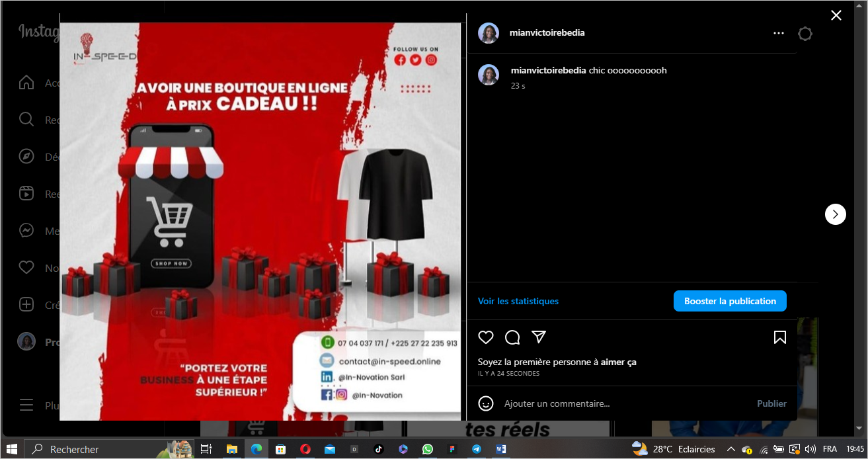Go to next post arrow
Viewport: 868px width, 459px height.
click(x=835, y=214)
